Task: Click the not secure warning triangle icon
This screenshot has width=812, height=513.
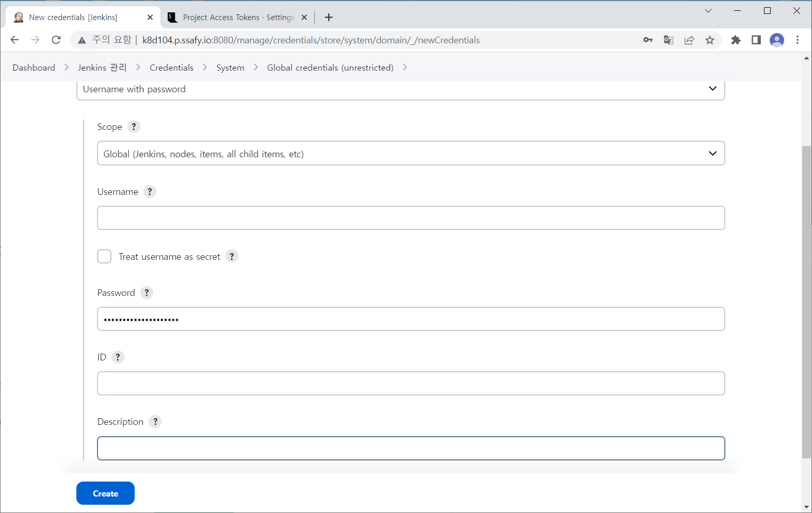Action: point(82,40)
